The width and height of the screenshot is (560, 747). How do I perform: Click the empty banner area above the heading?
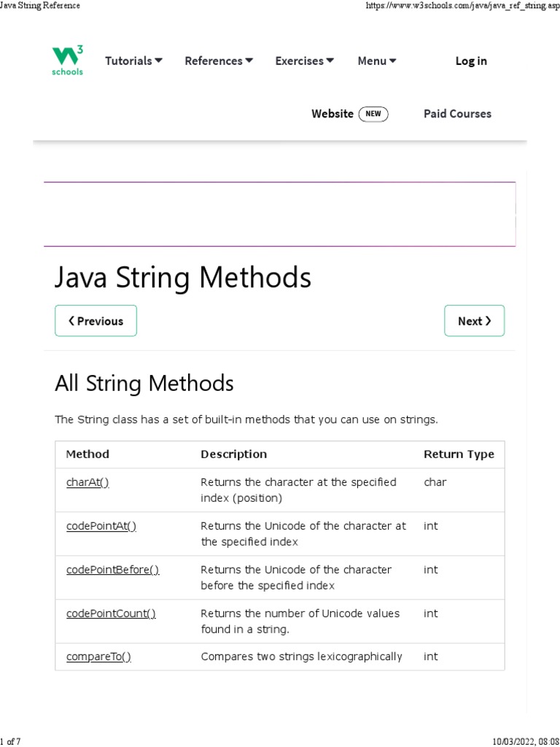coord(279,214)
